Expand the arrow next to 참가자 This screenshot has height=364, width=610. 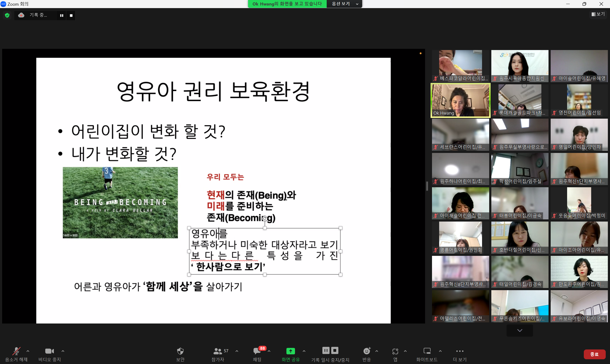pyautogui.click(x=237, y=351)
